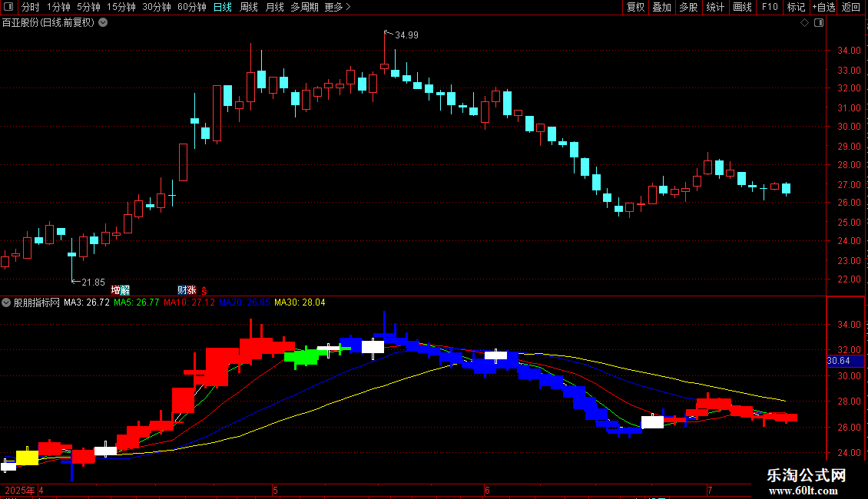Click the MA30: 28.04 indicator value
868x499 pixels.
click(x=300, y=302)
